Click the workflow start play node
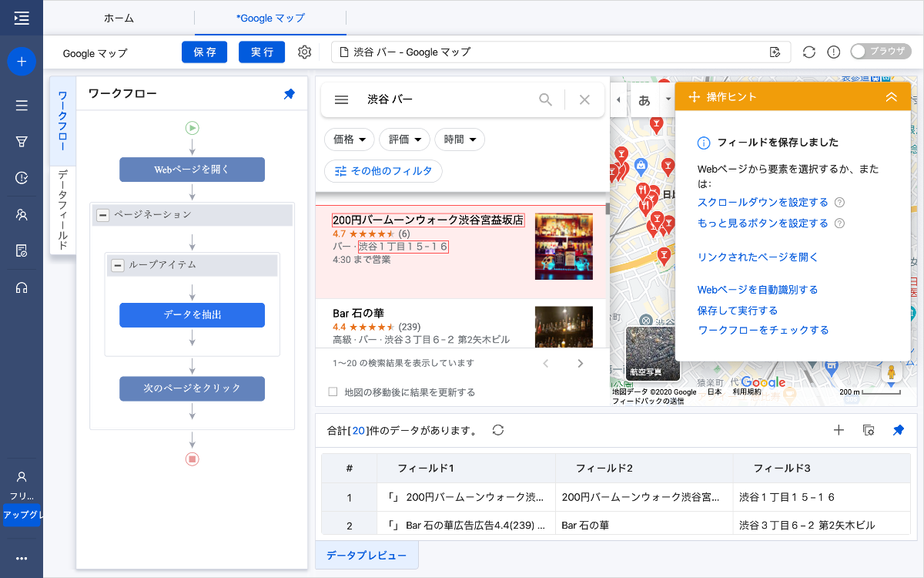924x578 pixels. [192, 128]
